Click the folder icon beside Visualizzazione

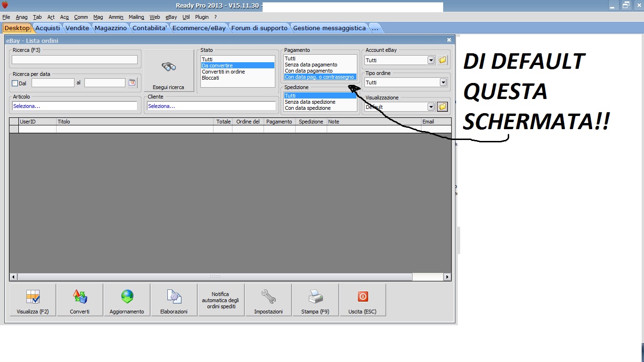[442, 107]
